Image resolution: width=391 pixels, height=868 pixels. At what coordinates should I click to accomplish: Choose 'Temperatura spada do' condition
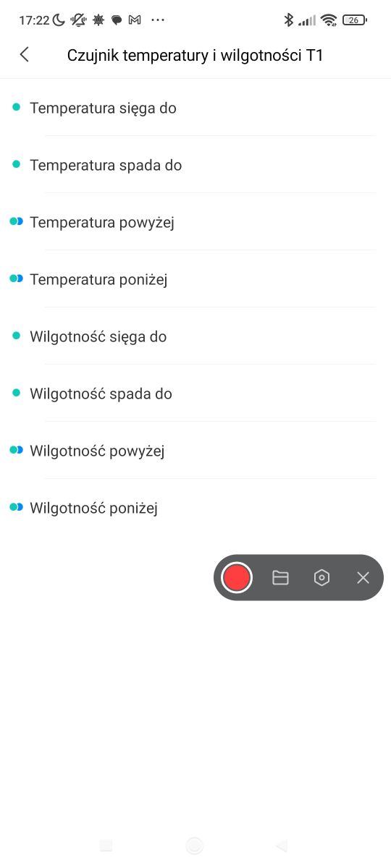(195, 165)
